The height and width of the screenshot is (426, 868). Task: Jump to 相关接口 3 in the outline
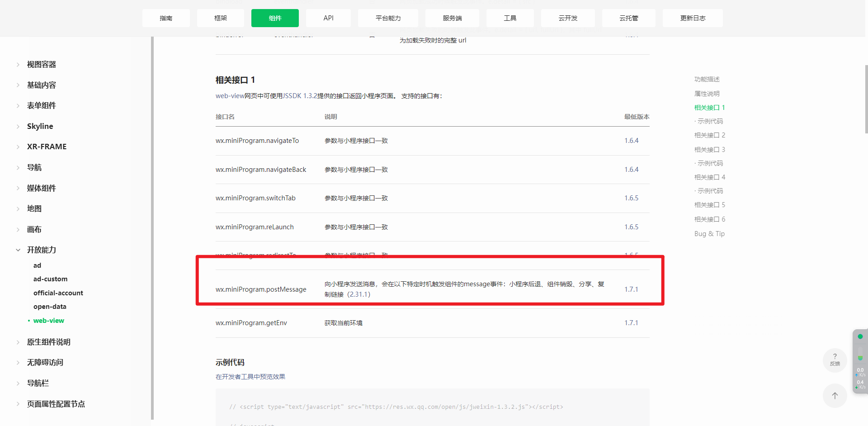click(710, 150)
